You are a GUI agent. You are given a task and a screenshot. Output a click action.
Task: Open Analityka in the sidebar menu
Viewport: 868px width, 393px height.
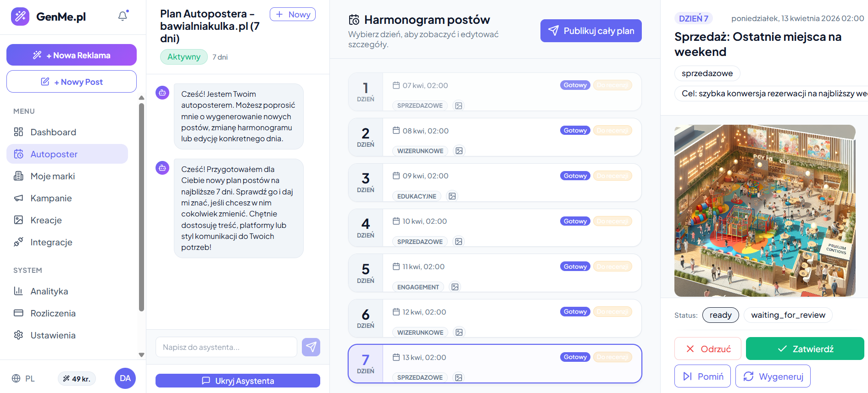(x=49, y=291)
